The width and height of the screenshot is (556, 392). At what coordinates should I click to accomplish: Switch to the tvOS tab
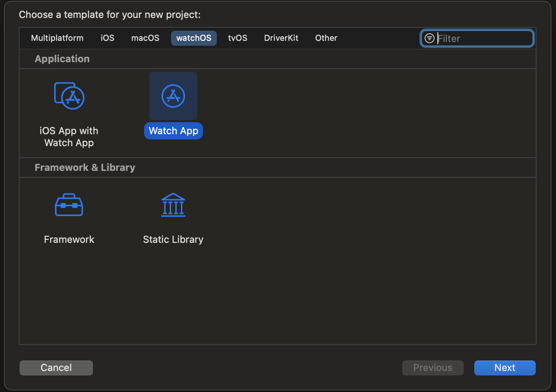tap(238, 38)
